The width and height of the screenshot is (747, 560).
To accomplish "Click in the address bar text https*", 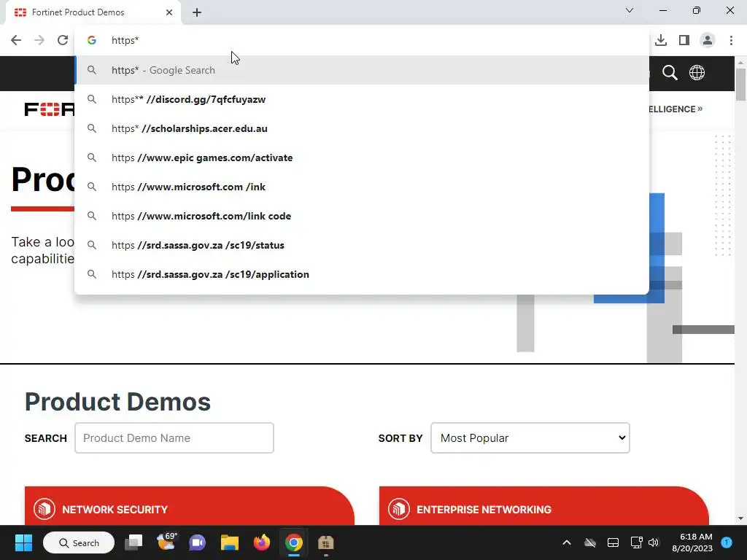I will [125, 41].
